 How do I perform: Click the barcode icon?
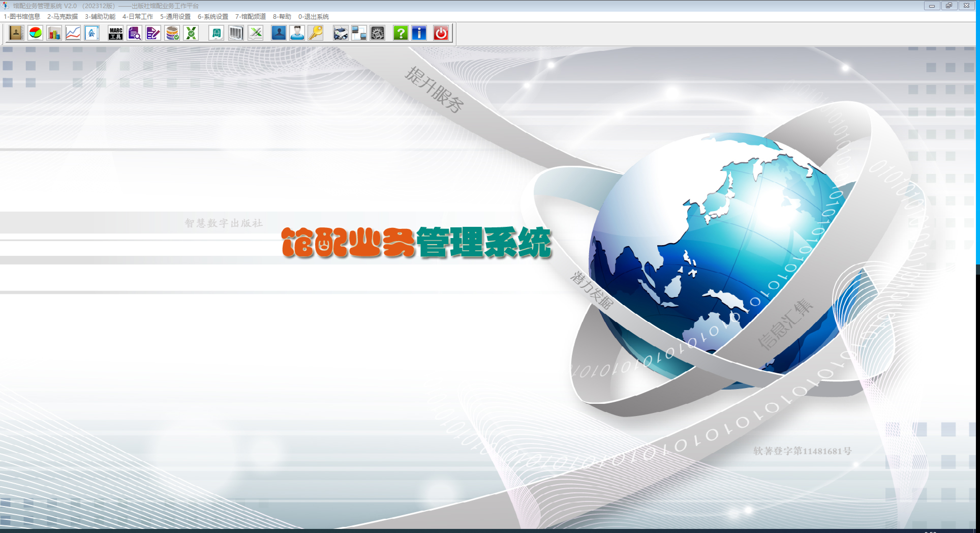click(x=236, y=33)
